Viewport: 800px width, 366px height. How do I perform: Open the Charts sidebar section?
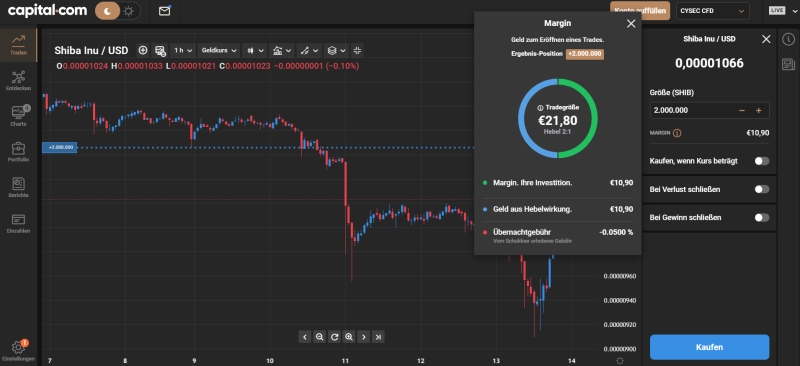click(18, 116)
